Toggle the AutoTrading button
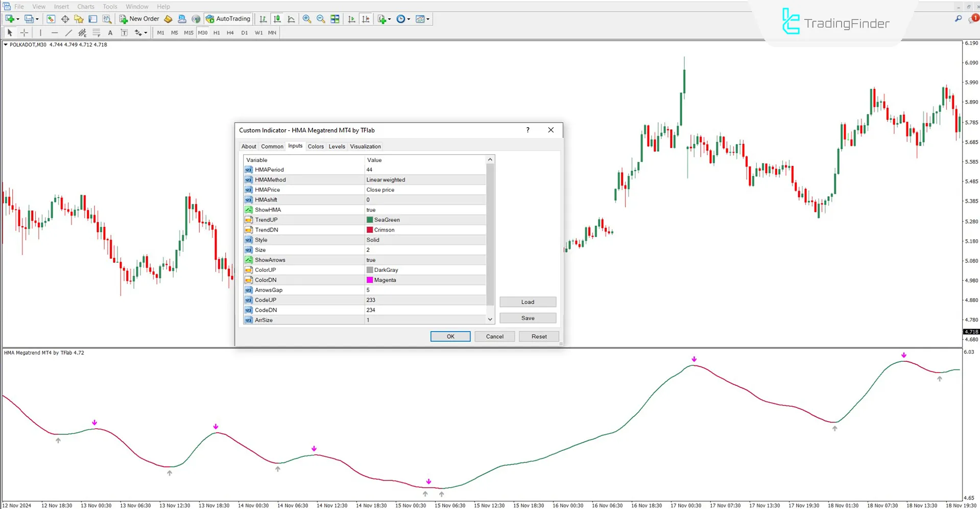The image size is (980, 509). (x=228, y=19)
